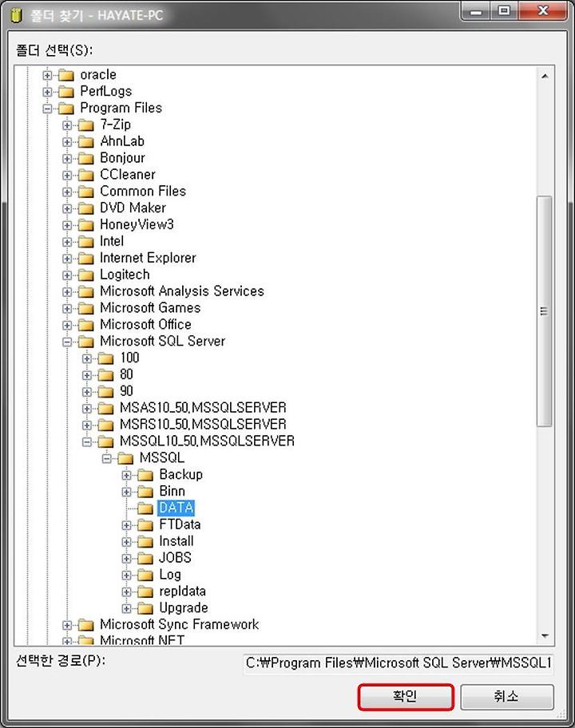The width and height of the screenshot is (575, 728).
Task: Click the DATA folder icon
Action: point(146,508)
